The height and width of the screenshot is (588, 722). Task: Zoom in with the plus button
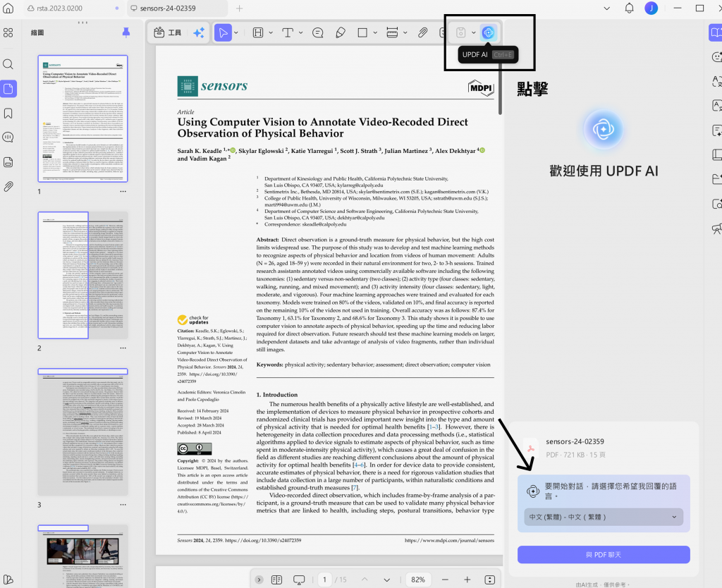467,580
